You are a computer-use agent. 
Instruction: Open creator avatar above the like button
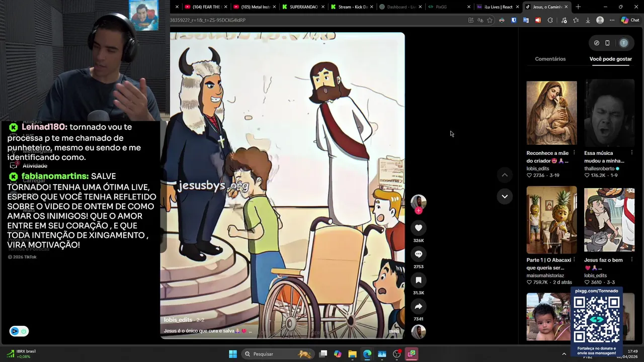click(x=418, y=202)
